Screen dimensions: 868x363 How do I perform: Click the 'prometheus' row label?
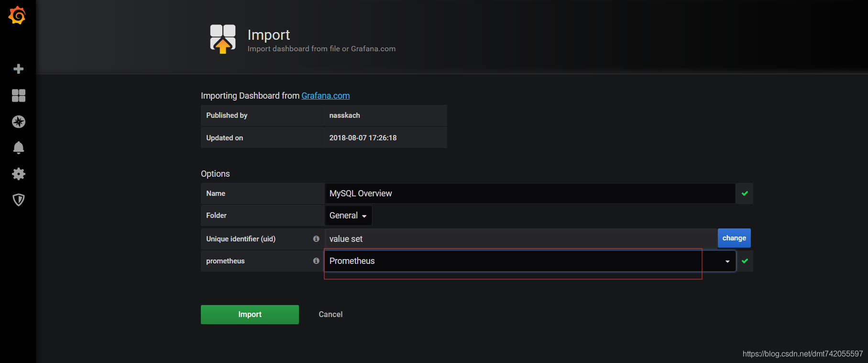coord(225,261)
